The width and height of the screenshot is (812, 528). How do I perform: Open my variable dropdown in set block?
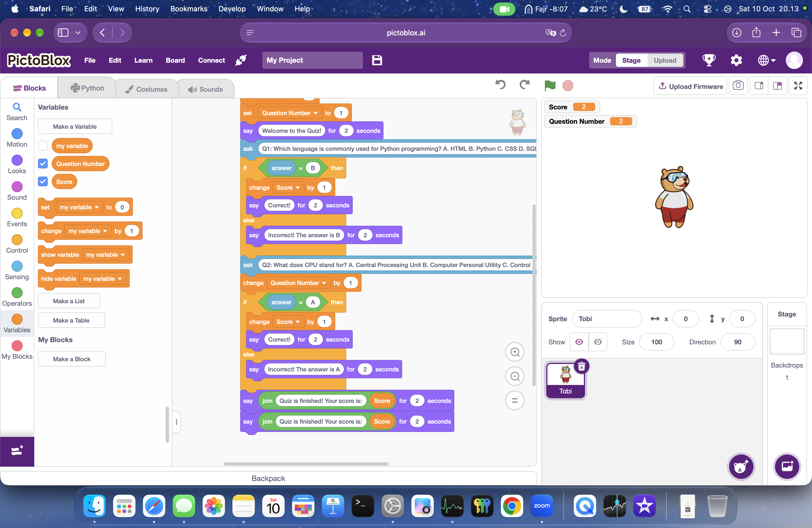[79, 207]
